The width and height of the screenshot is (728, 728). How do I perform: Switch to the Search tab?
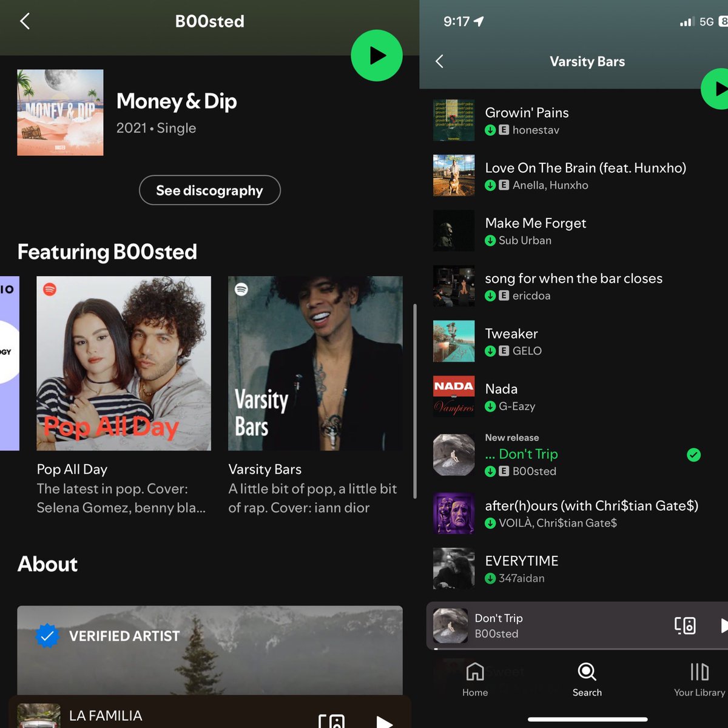click(587, 679)
